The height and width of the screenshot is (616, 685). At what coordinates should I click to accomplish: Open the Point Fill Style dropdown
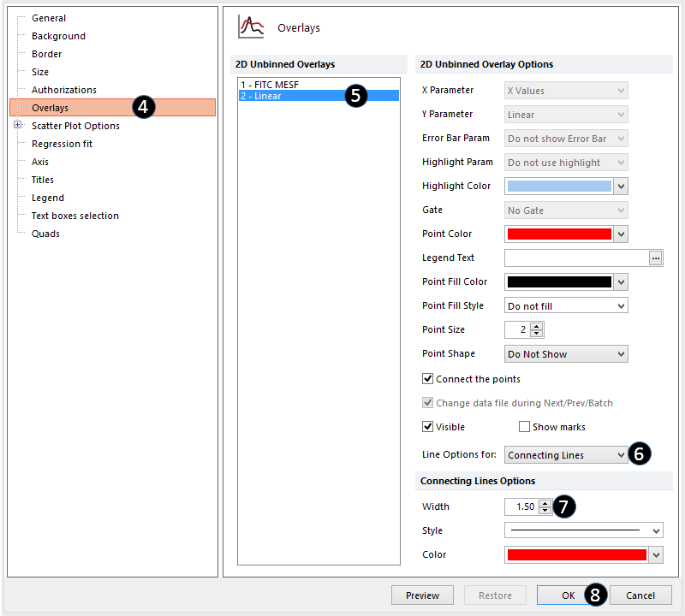(x=566, y=306)
